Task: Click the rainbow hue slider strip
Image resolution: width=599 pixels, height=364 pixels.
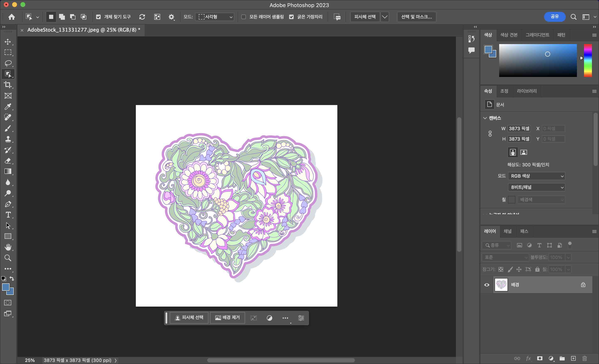Action: pyautogui.click(x=588, y=60)
